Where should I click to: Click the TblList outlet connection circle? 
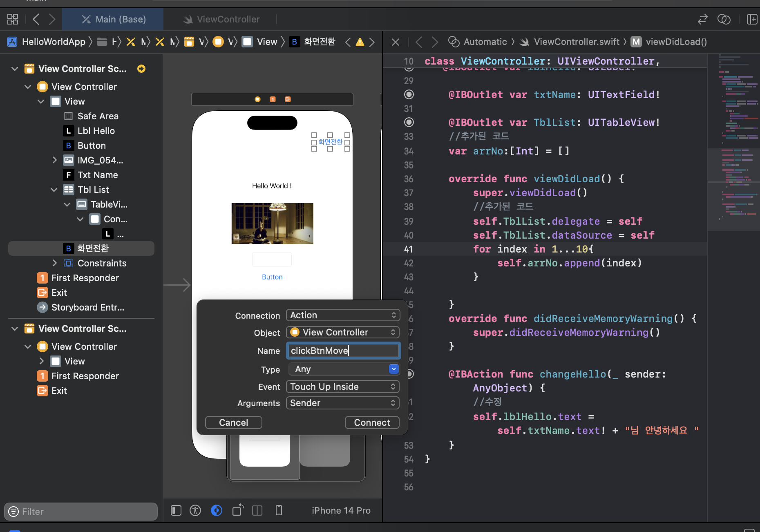pyautogui.click(x=409, y=122)
